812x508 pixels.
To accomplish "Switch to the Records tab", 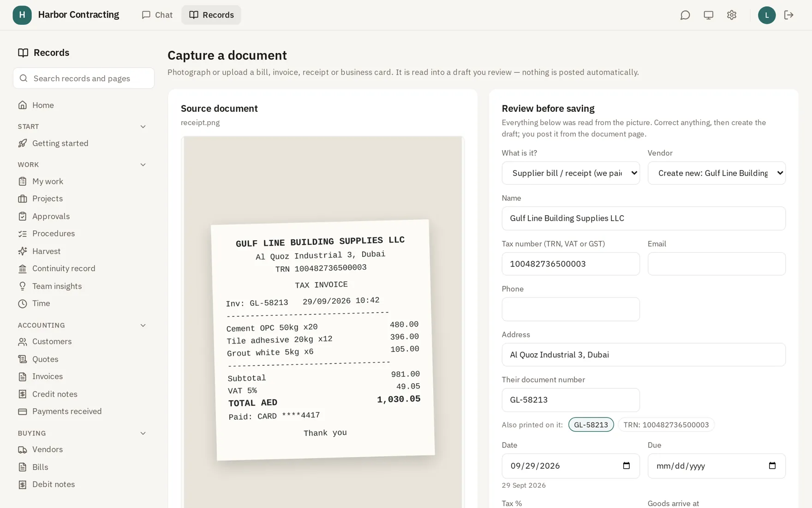I will (211, 15).
